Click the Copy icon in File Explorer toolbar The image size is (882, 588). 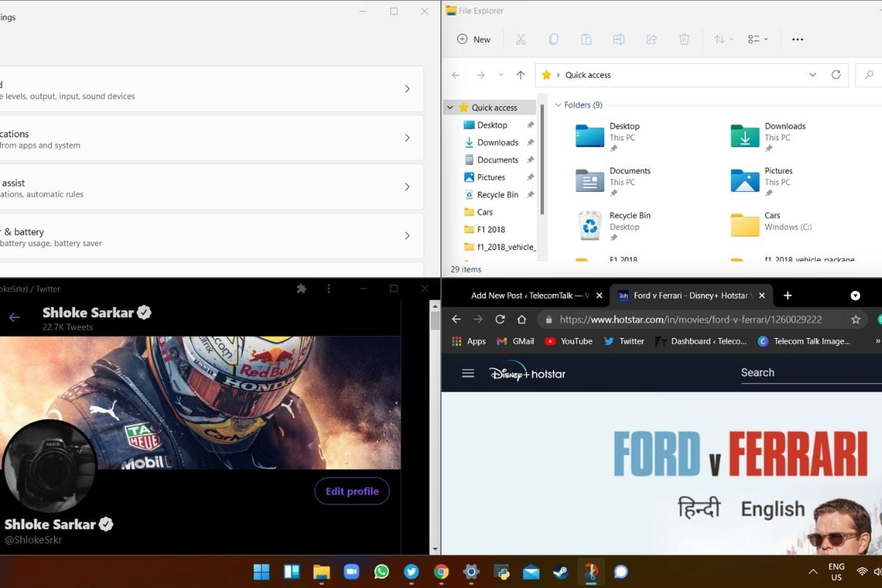pyautogui.click(x=553, y=39)
